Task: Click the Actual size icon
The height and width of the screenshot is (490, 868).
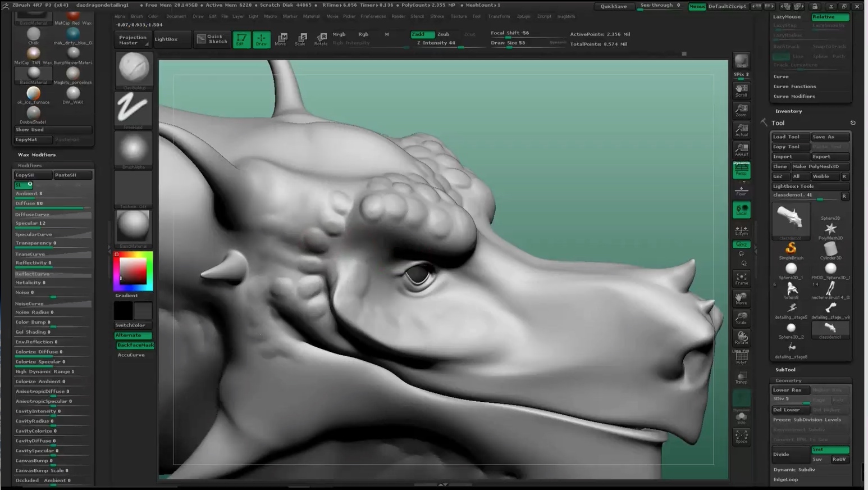Action: pyautogui.click(x=741, y=130)
